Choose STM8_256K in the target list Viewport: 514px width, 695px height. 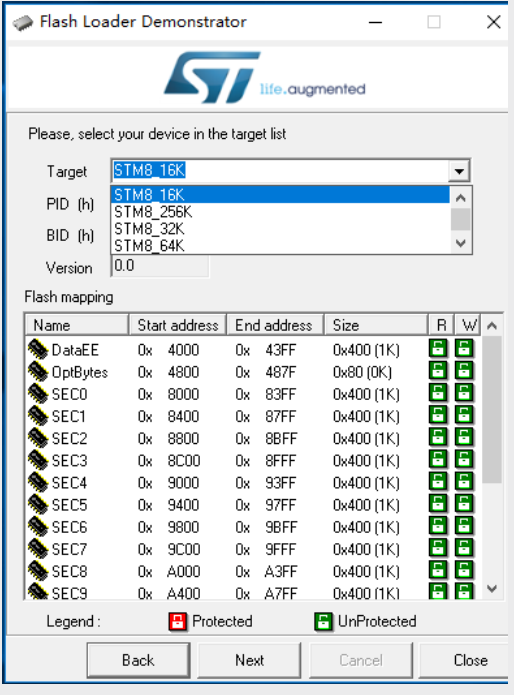tap(280, 212)
